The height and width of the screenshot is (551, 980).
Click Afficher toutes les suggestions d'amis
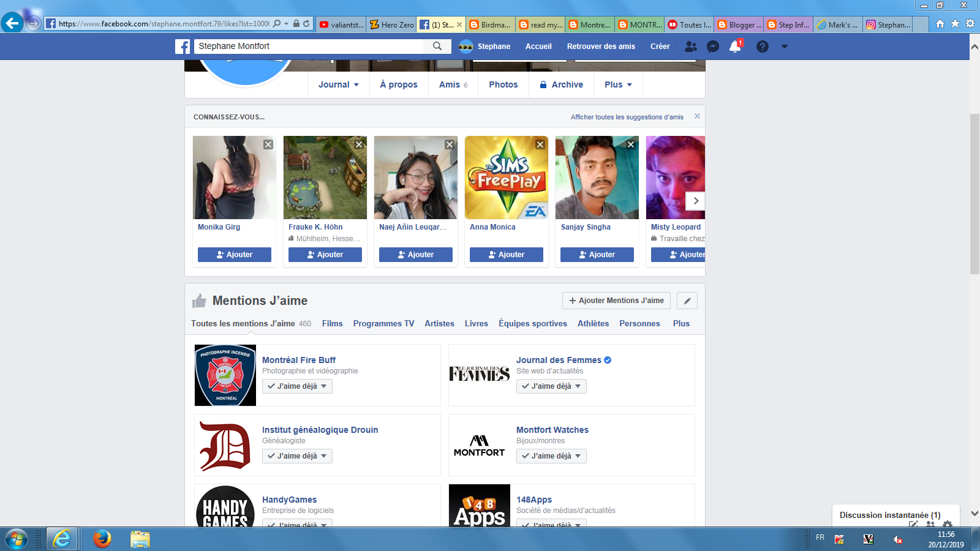click(x=627, y=117)
